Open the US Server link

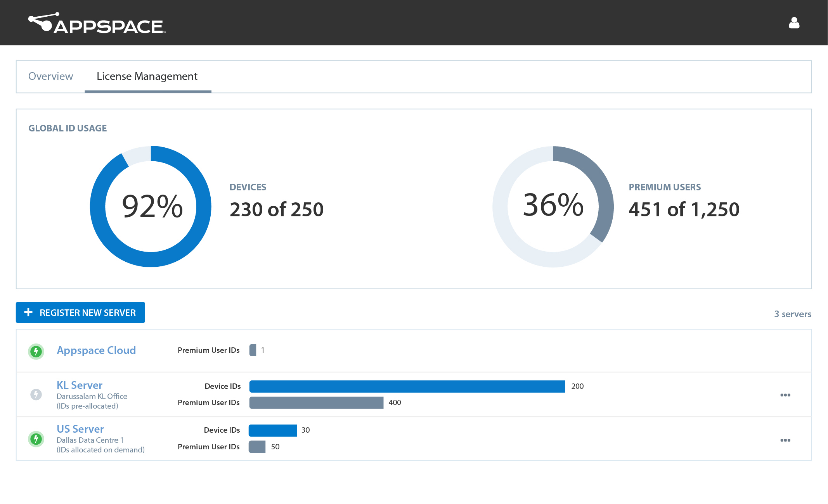[x=80, y=429]
